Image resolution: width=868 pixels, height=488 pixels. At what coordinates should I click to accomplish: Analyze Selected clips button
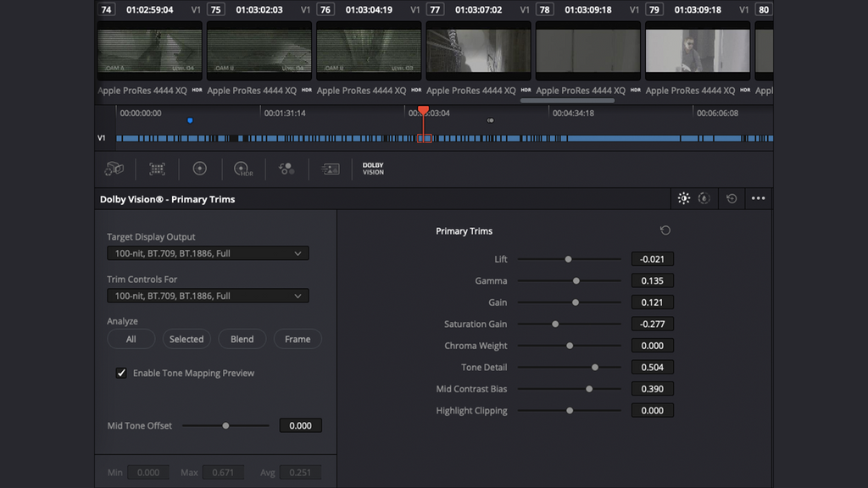[186, 339]
